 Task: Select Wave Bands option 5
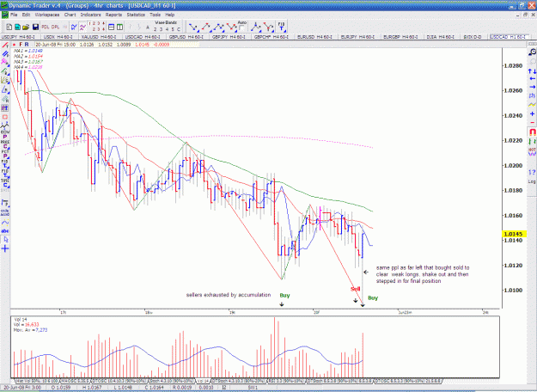pos(173,29)
